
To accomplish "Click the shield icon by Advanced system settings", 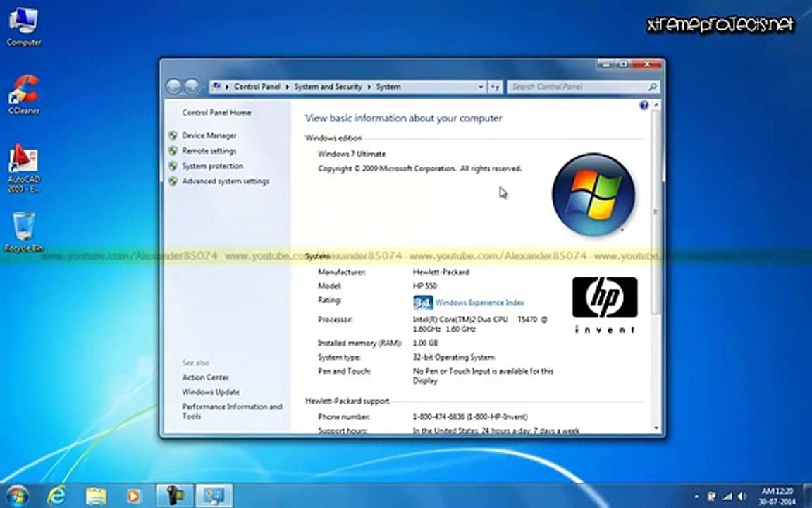I will 173,181.
